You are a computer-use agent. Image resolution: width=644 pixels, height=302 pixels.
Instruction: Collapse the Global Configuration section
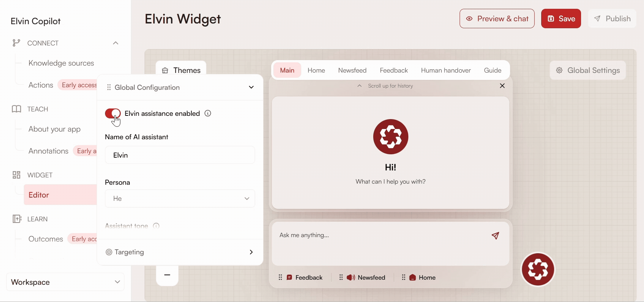pyautogui.click(x=251, y=87)
